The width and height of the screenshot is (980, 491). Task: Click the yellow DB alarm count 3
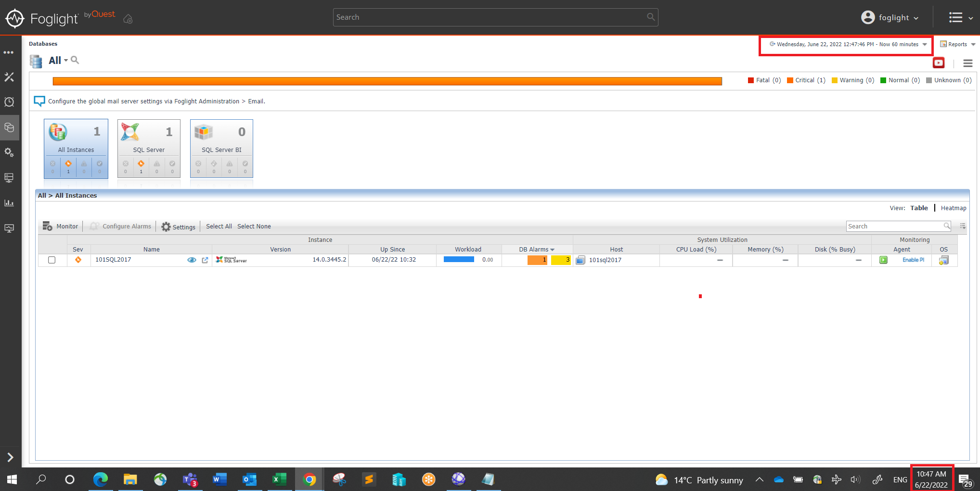click(561, 260)
